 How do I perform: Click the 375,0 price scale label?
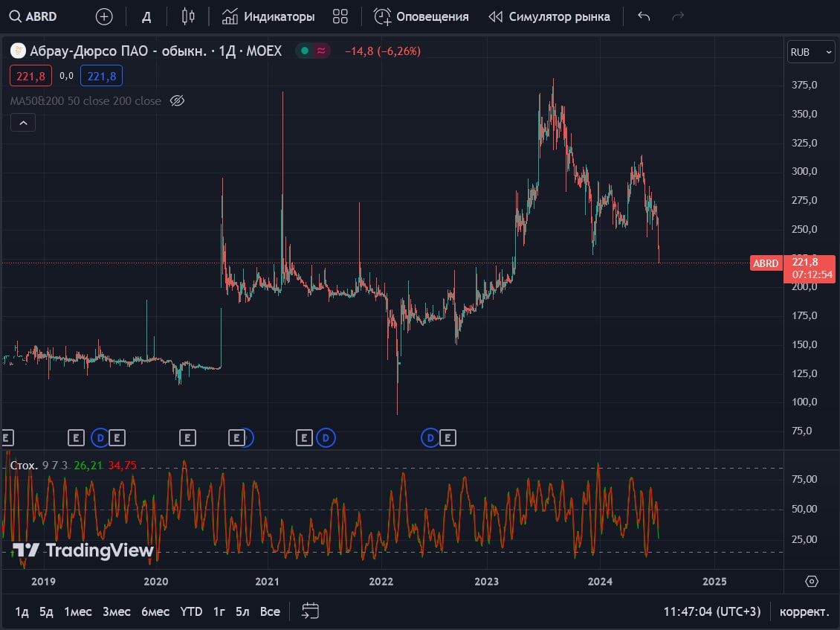click(804, 85)
